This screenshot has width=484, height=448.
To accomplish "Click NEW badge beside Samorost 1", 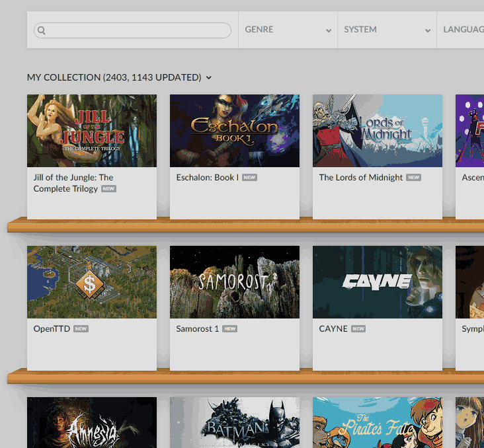I will (230, 329).
